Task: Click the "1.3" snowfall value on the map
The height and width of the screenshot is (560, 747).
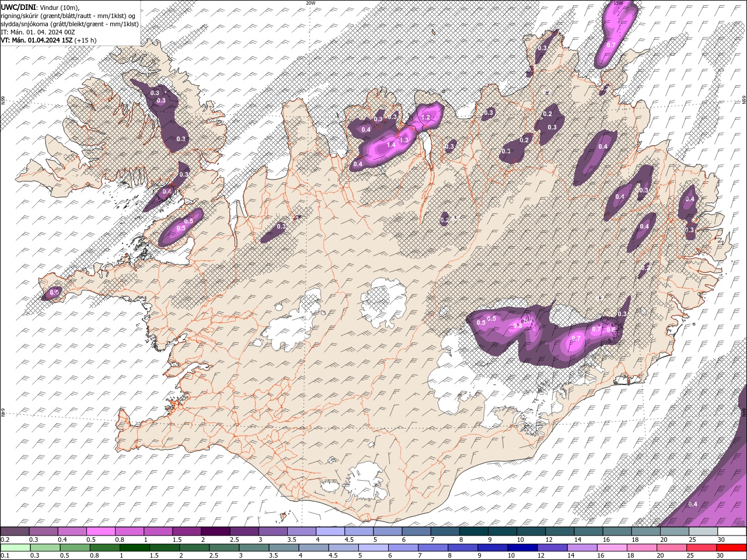Action: [403, 140]
